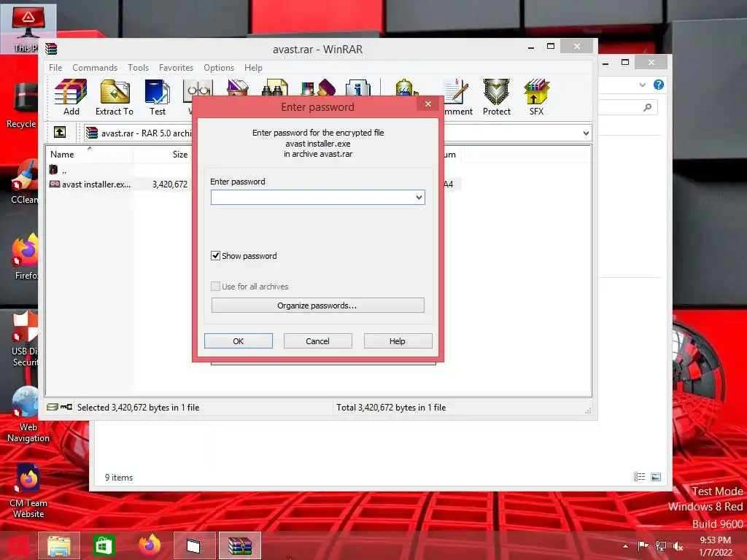Open the CCleaner desktop icon
Image resolution: width=747 pixels, height=560 pixels.
23,182
